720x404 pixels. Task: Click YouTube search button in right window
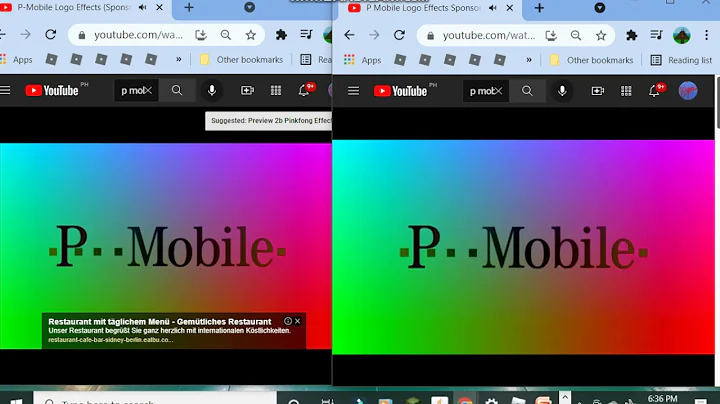pos(527,91)
